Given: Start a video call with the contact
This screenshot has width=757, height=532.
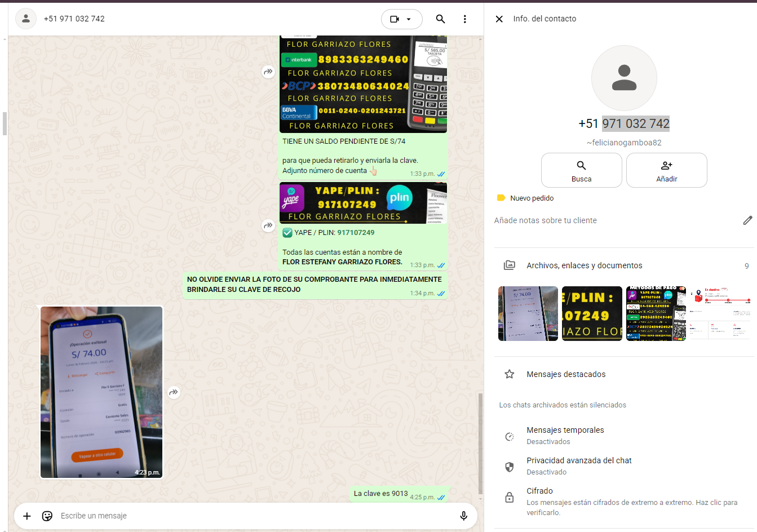Looking at the screenshot, I should [395, 19].
